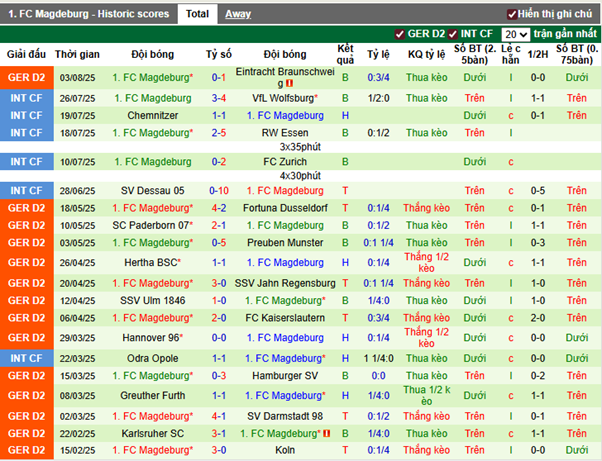Open the Odra Opole team link
Screen dimensions: 602x461
(152, 359)
